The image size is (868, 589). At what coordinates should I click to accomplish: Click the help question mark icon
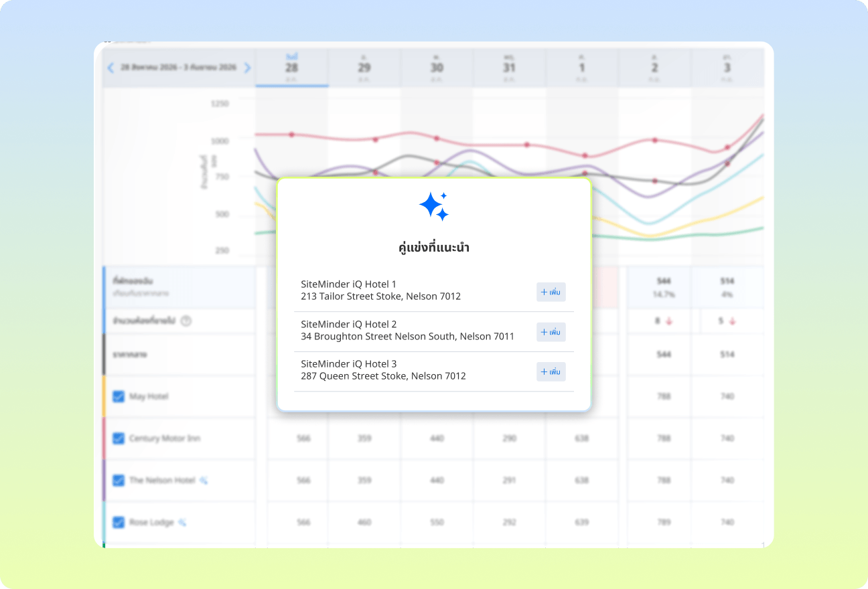[186, 321]
